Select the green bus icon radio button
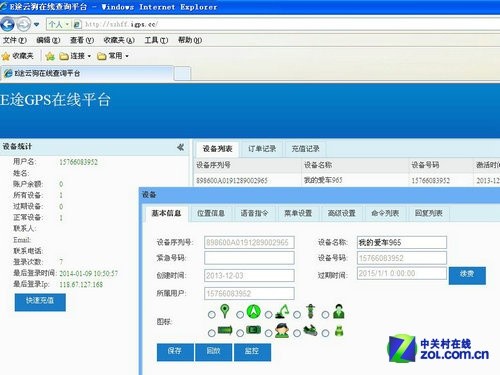The height and width of the screenshot is (375, 500). point(211,333)
